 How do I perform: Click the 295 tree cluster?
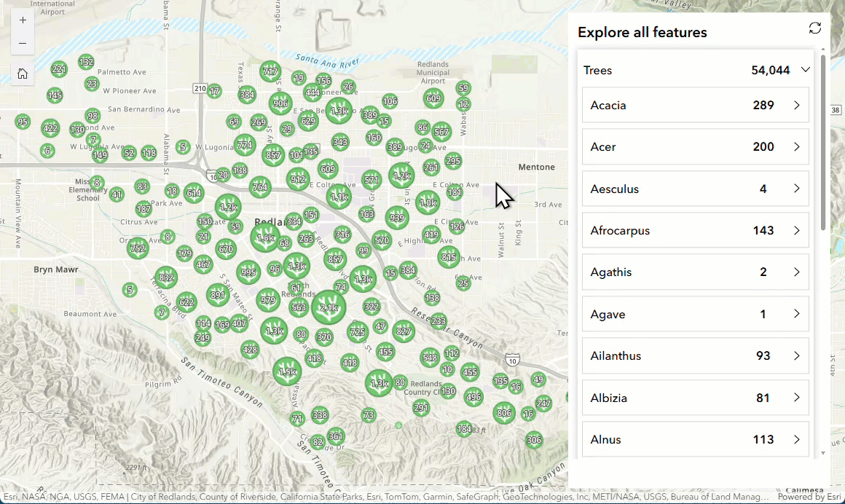click(x=453, y=161)
